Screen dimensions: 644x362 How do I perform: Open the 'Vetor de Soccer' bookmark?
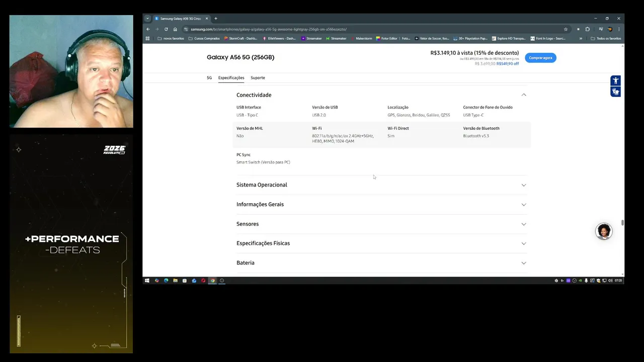pyautogui.click(x=432, y=38)
